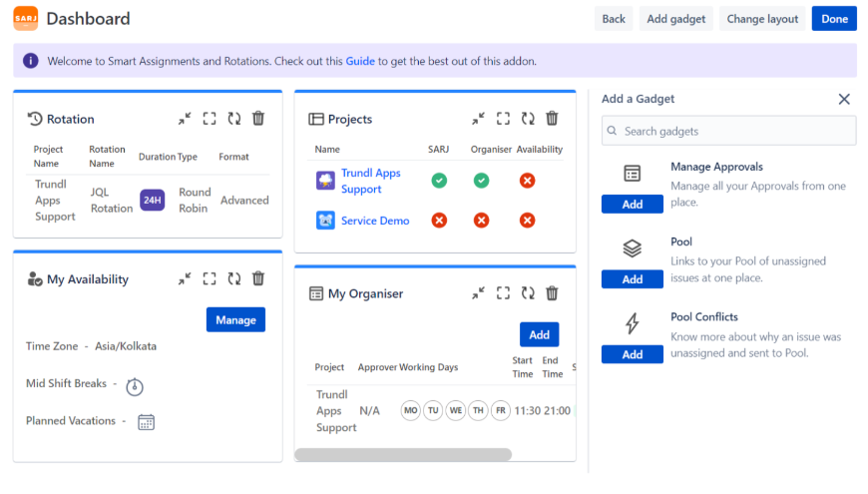This screenshot has height=494, width=868.
Task: Click Availability red cross for Trundl Apps Support
Action: 527,181
